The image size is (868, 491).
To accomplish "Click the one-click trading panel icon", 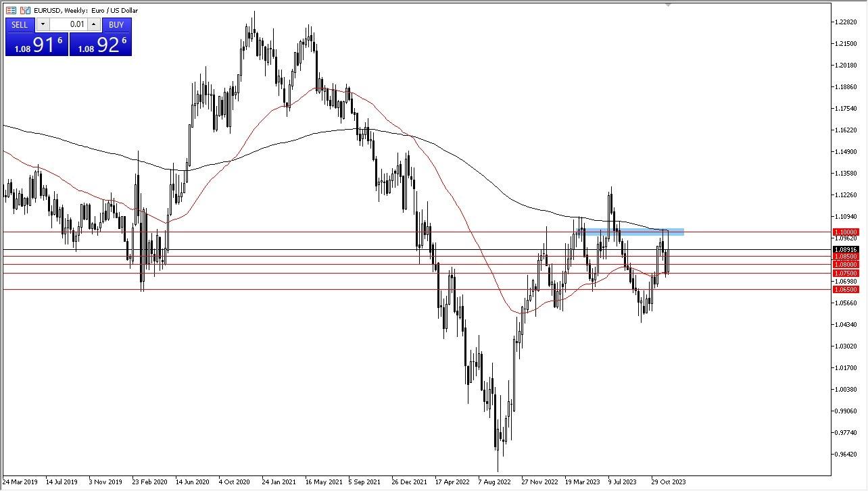I will pos(25,10).
